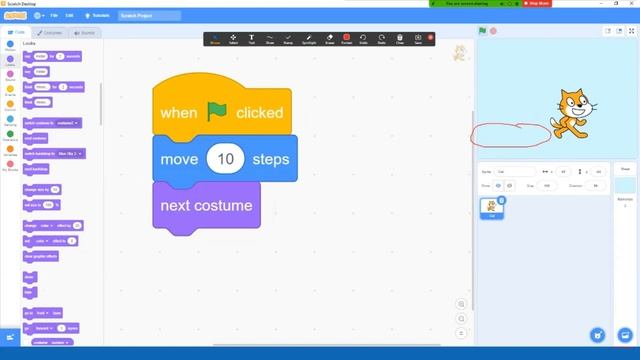This screenshot has height=360, width=640.
Task: Edit the sprite name field
Action: point(515,172)
